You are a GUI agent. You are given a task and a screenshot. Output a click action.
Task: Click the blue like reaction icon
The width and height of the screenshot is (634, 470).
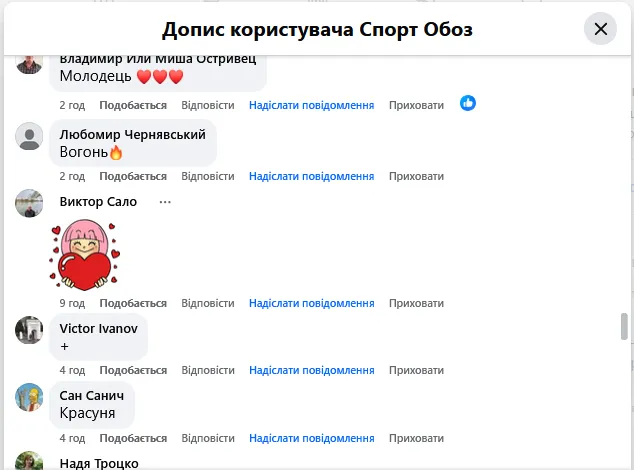coord(467,103)
